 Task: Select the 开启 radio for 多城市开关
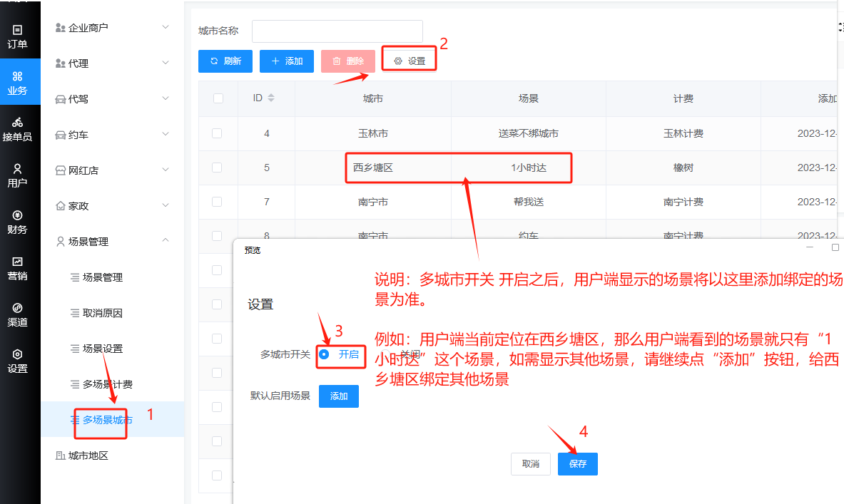[x=324, y=354]
